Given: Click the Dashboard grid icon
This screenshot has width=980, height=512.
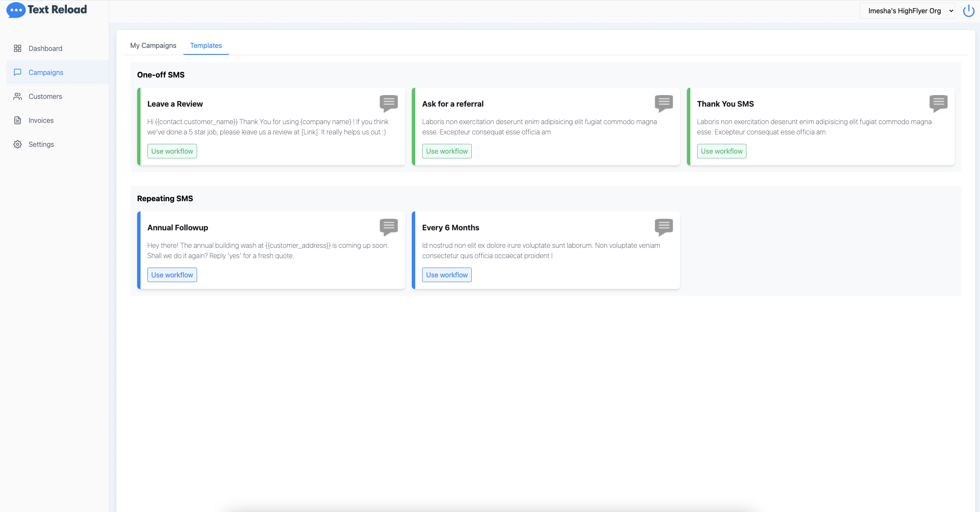Looking at the screenshot, I should (18, 48).
